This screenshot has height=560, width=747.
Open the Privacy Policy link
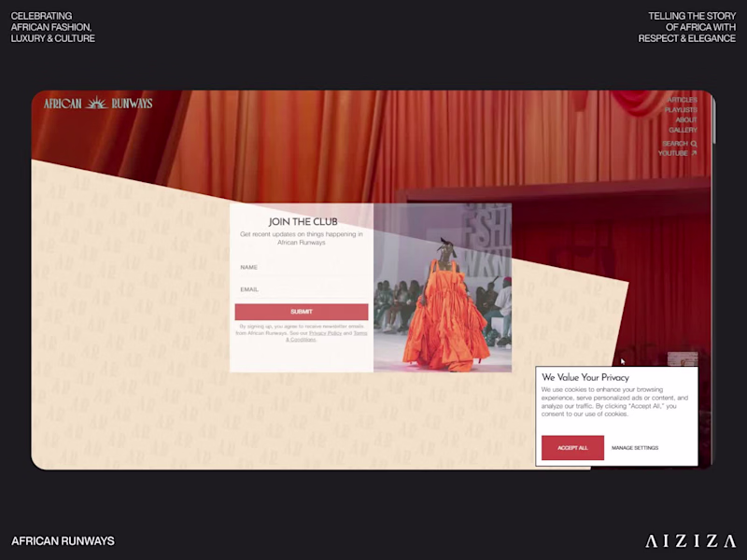point(325,333)
